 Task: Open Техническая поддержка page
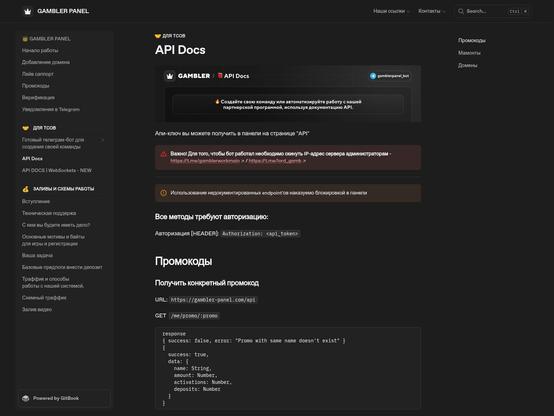click(49, 213)
